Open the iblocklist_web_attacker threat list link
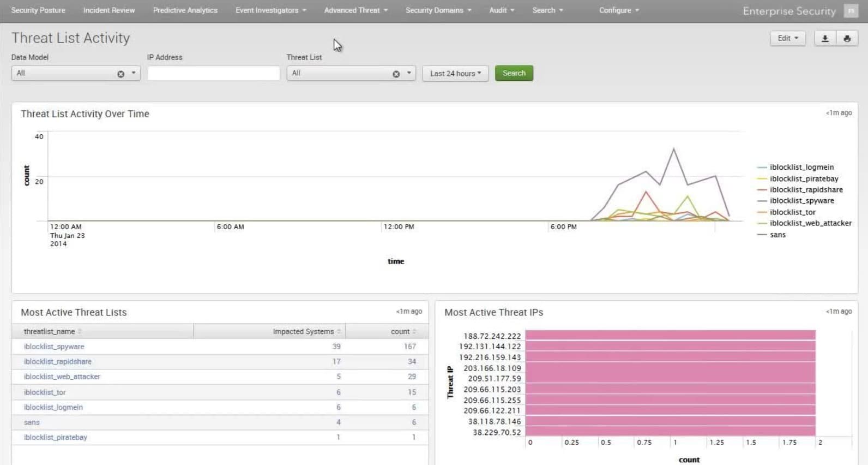Viewport: 868px width, 465px height. [x=62, y=377]
